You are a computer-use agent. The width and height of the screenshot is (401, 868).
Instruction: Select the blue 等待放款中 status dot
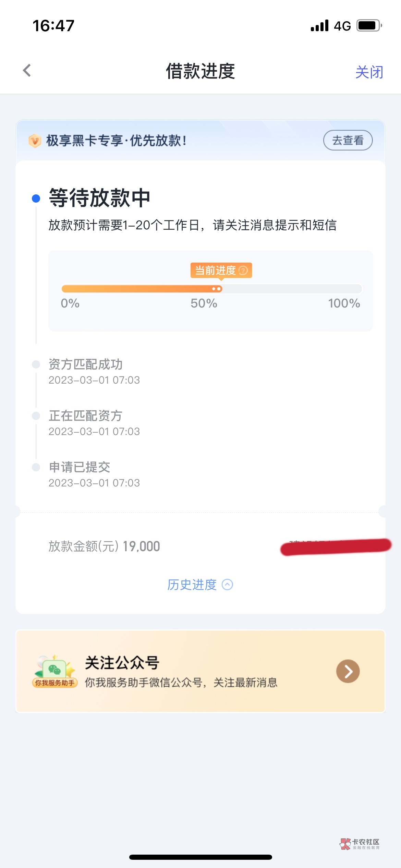click(36, 198)
